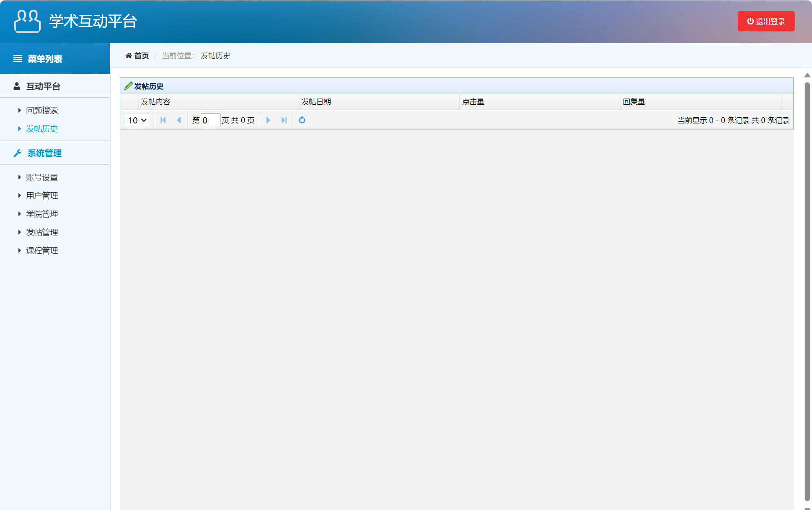The width and height of the screenshot is (812, 510).
Task: Open 问题搜索 in the sidebar
Action: (x=42, y=110)
